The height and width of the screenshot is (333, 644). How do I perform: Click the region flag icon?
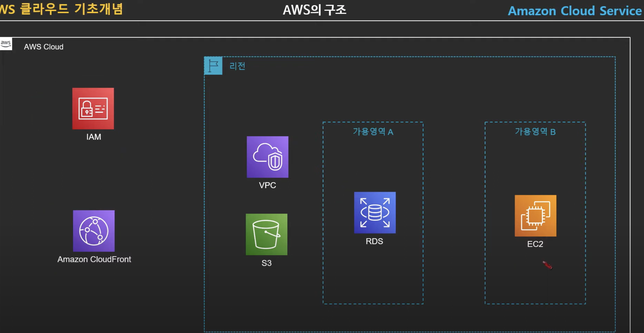pos(213,66)
